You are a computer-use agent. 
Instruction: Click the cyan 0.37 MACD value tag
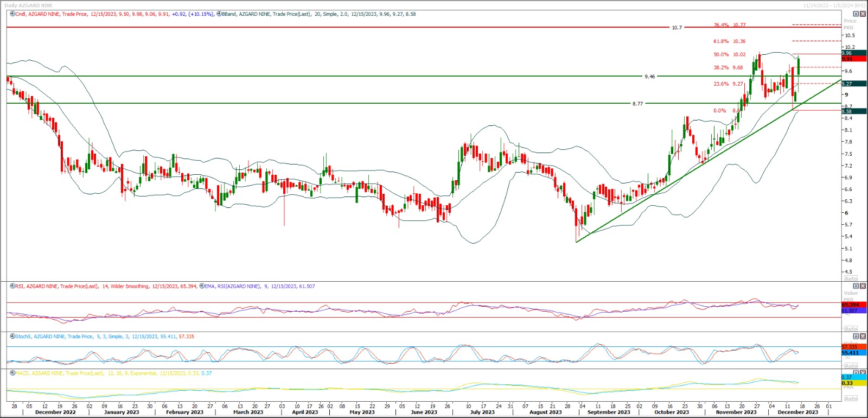click(x=854, y=377)
